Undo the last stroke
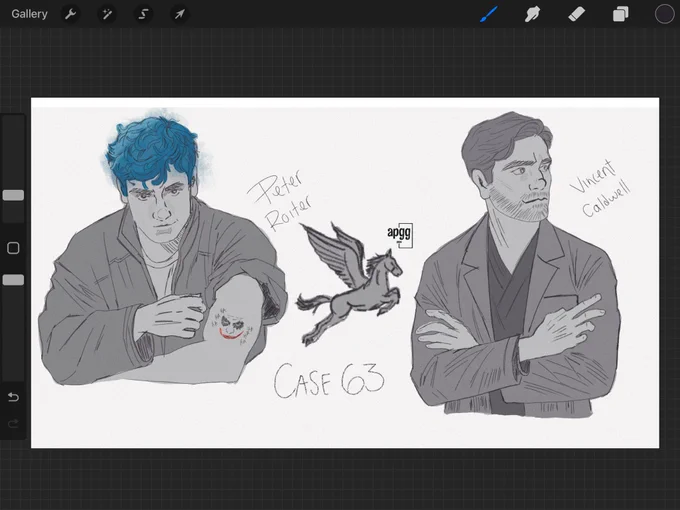Viewport: 680px width, 510px height. pos(13,397)
